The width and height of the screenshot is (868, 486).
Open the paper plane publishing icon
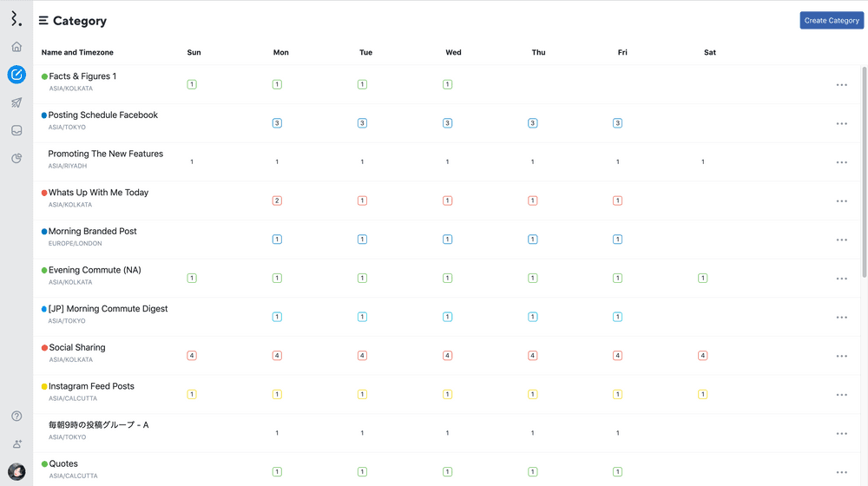click(16, 102)
